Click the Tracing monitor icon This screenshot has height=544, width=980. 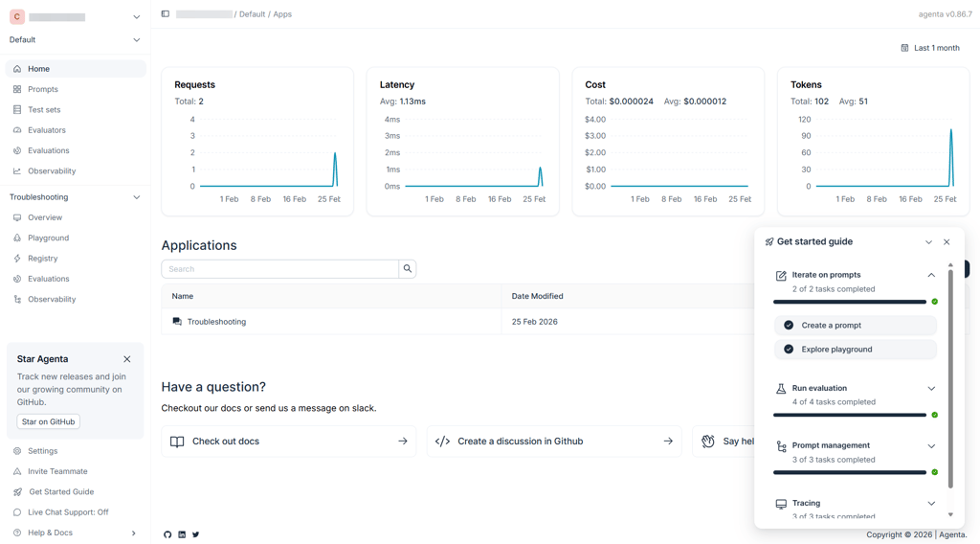tap(781, 504)
